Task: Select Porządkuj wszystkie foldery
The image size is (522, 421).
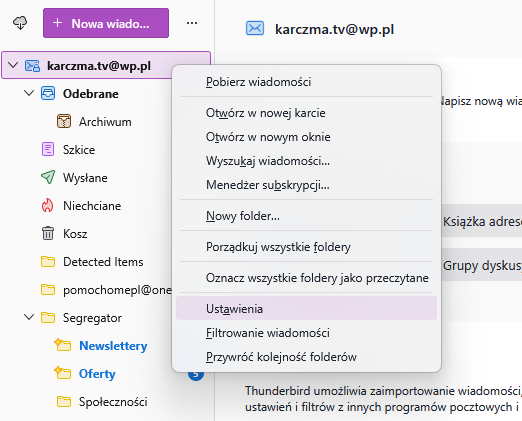Action: tap(306, 247)
